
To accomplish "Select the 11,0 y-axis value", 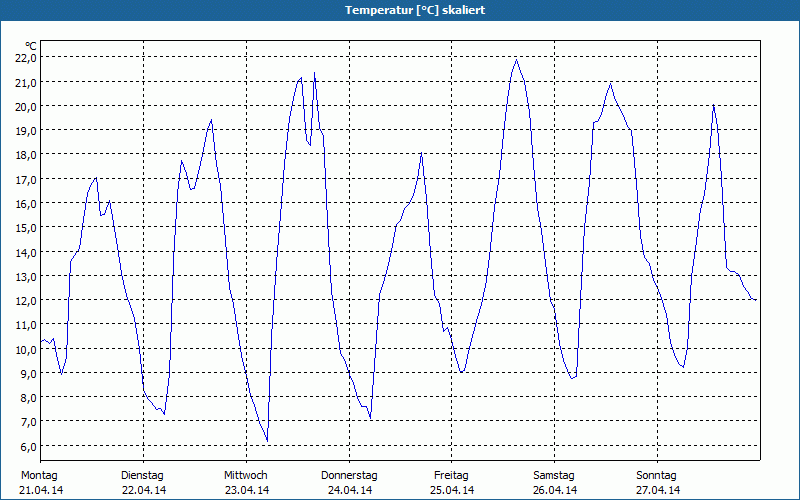I will click(26, 325).
